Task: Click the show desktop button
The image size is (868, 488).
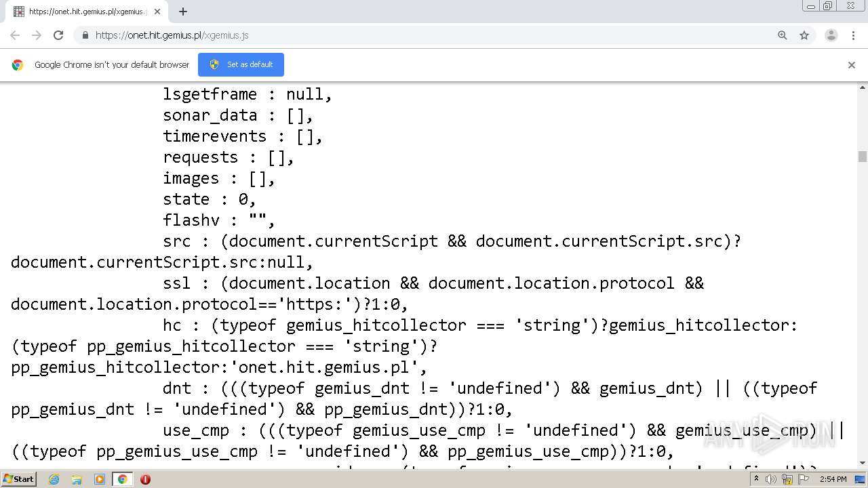Action: 861,479
